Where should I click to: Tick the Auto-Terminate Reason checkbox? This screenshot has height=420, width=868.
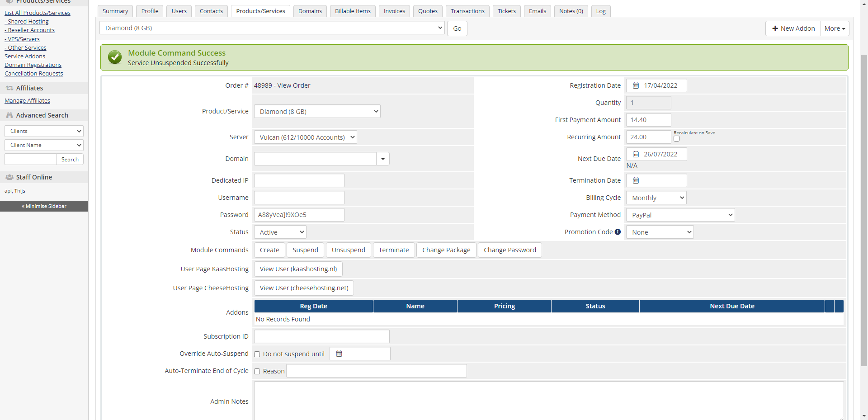pos(257,371)
